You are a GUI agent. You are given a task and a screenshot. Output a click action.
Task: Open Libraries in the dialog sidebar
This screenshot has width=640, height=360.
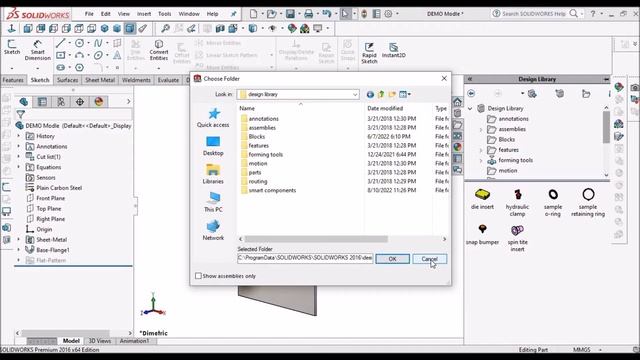coord(213,174)
